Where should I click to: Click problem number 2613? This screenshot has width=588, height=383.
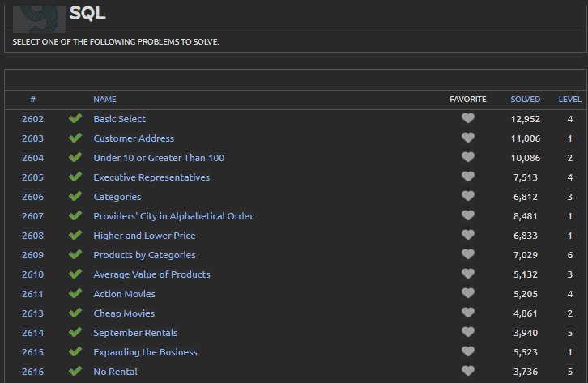point(32,313)
